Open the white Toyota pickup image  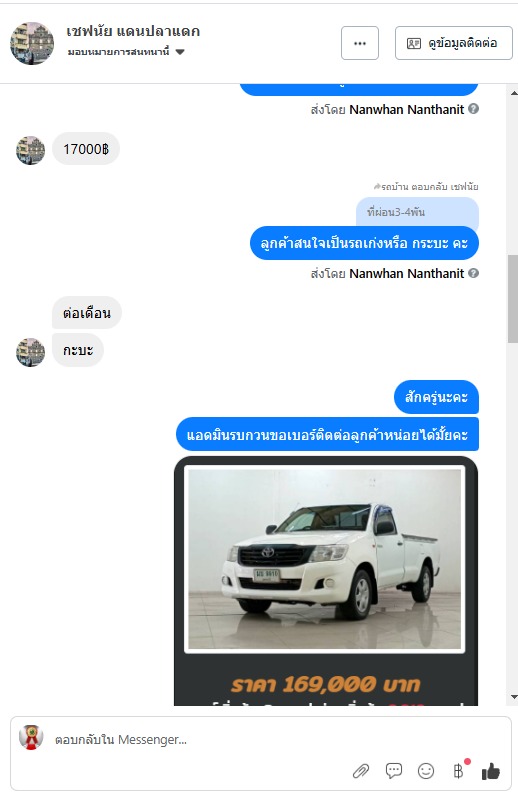[x=325, y=559]
